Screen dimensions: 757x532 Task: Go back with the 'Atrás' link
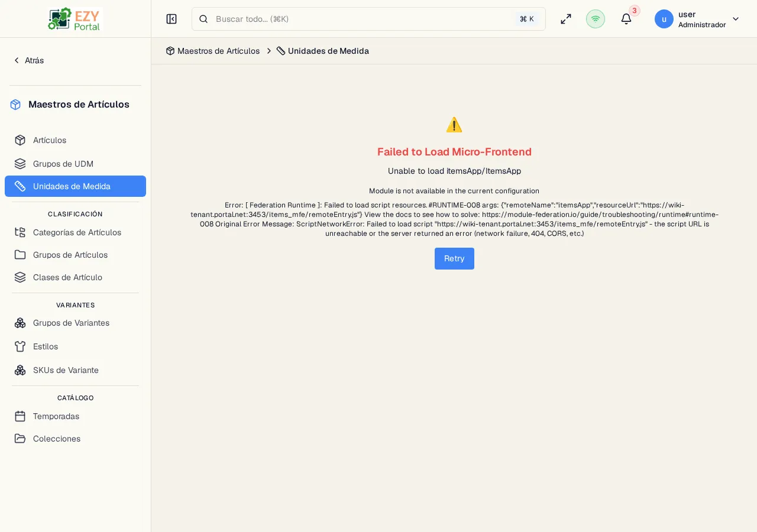tap(28, 60)
